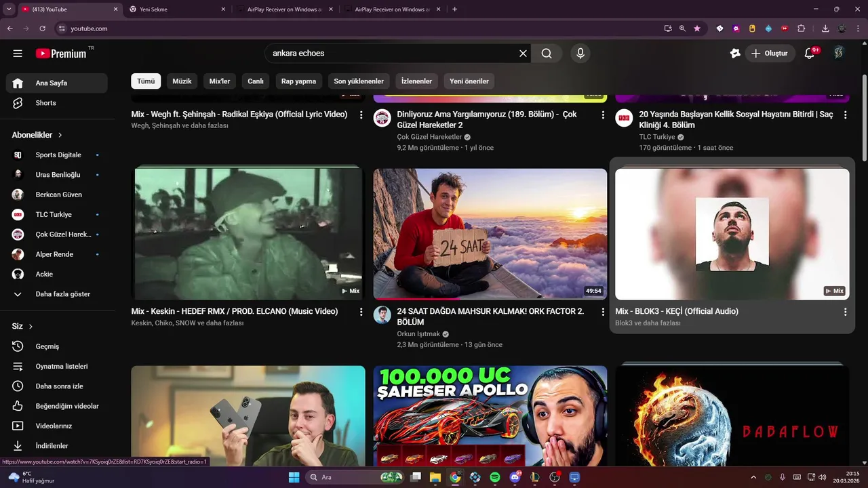This screenshot has height=488, width=868.
Task: Open more options for BLOK3 KEÇİ mix
Action: coord(845,312)
